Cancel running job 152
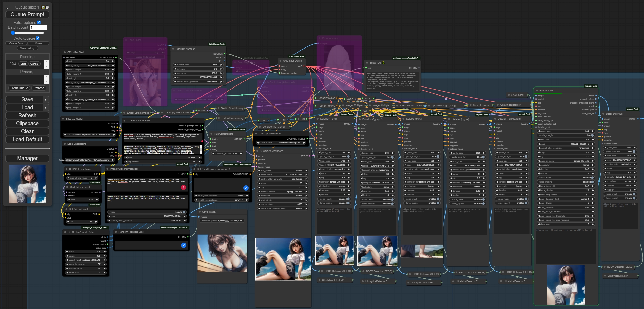The image size is (644, 309). (x=34, y=64)
